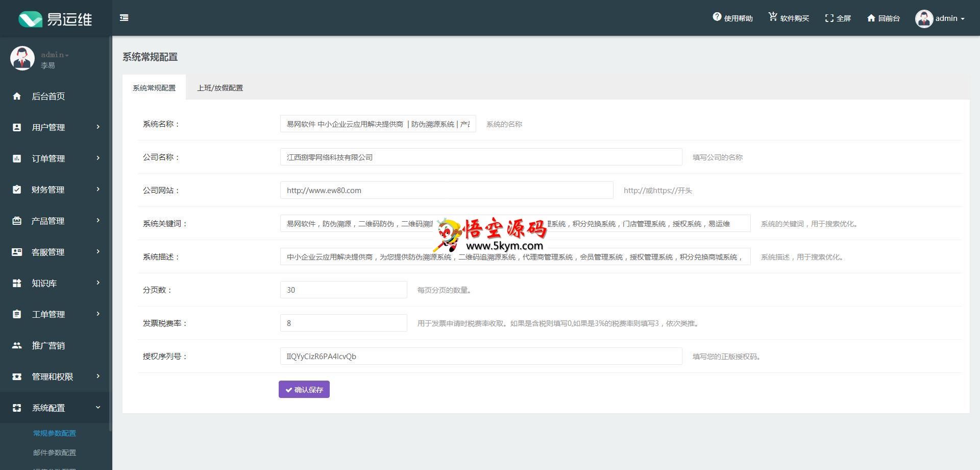Screen dimensions: 980x470
Task: Expand the 订单管理 menu chevron
Action: (x=98, y=158)
